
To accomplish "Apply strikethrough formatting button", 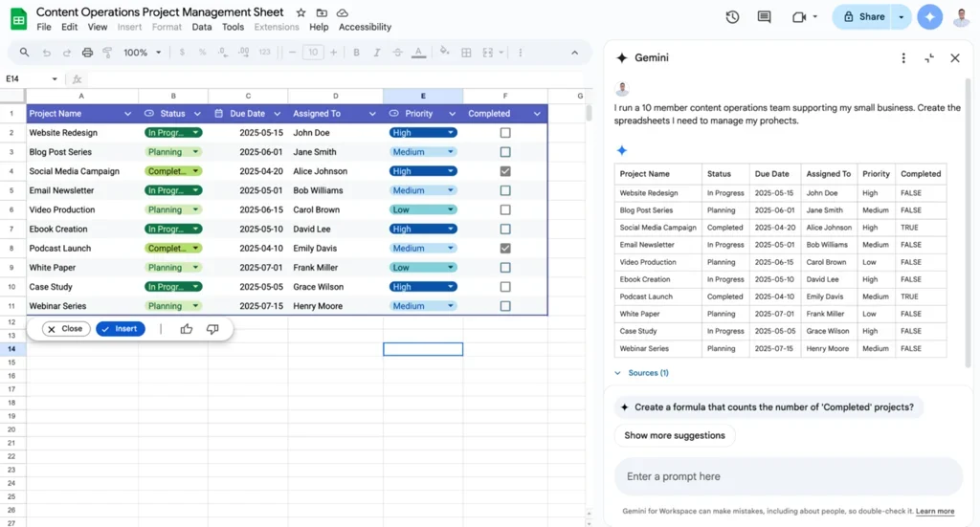I will (397, 53).
